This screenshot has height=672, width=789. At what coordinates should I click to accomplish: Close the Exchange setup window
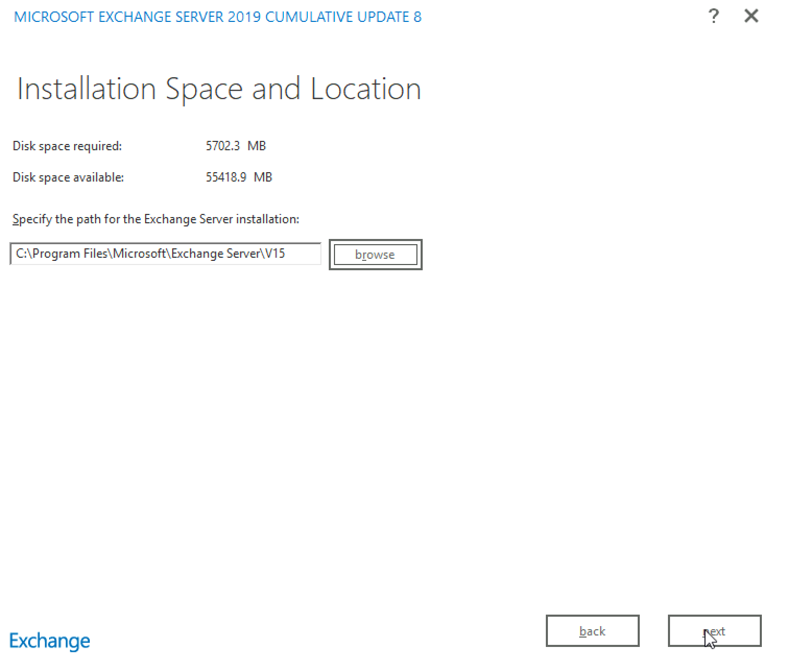coord(751,16)
